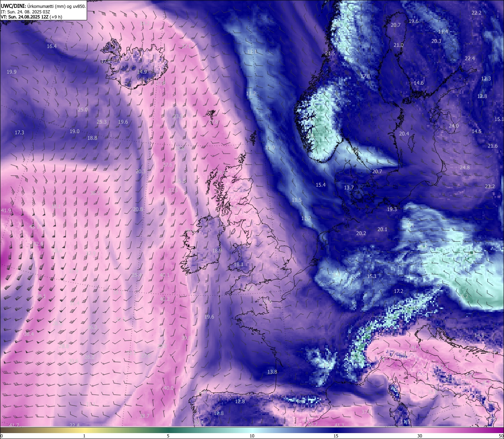Viewport: 504px width, 439px height.
Task: Select the 13.8 value label
Action: [x=272, y=372]
